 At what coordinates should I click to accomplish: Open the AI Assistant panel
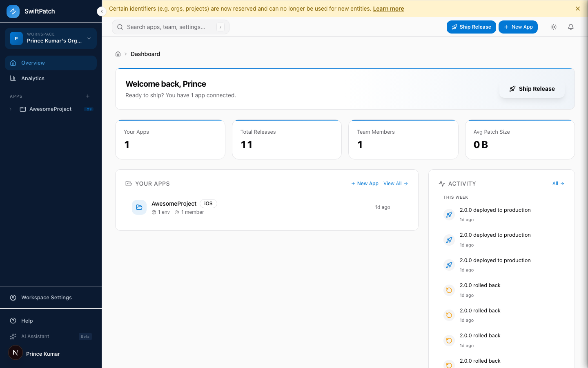coord(34,336)
